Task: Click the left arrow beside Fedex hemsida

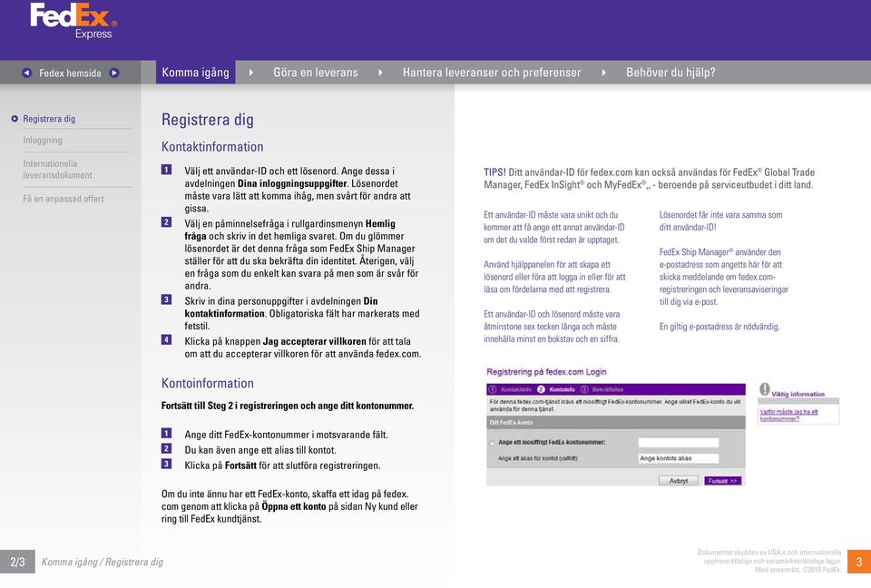Action: coord(26,73)
